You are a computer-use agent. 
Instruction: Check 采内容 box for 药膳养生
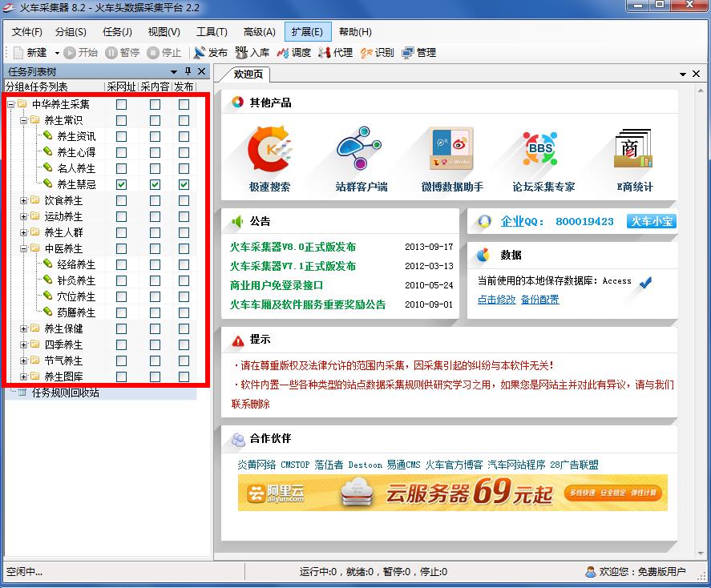[x=155, y=312]
